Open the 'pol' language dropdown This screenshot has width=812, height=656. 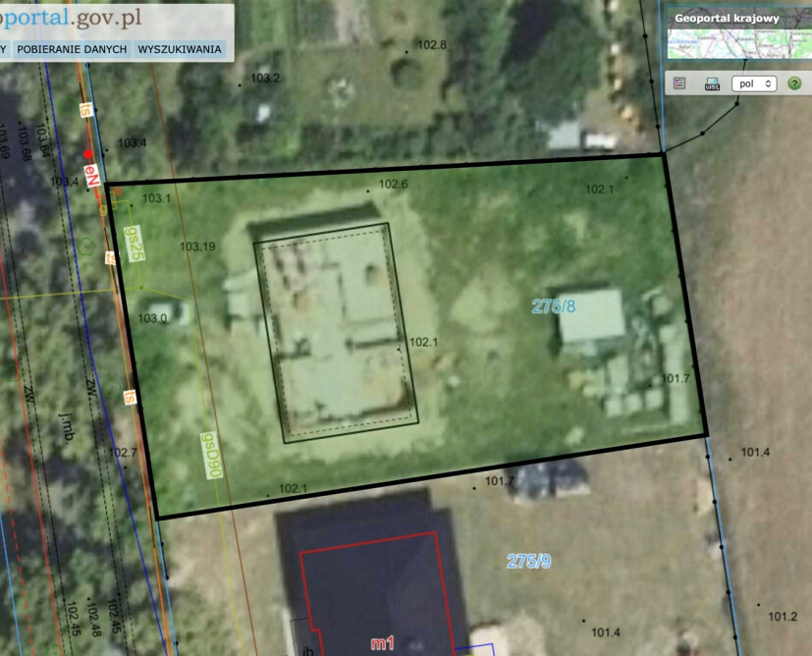pyautogui.click(x=754, y=83)
